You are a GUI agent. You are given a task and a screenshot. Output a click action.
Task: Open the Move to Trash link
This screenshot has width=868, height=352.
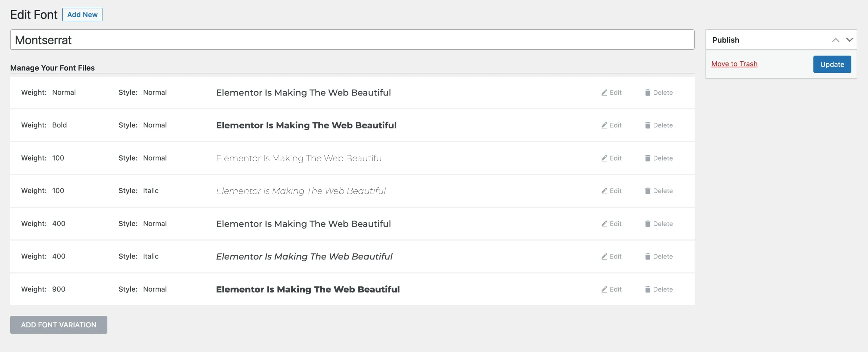click(x=734, y=64)
